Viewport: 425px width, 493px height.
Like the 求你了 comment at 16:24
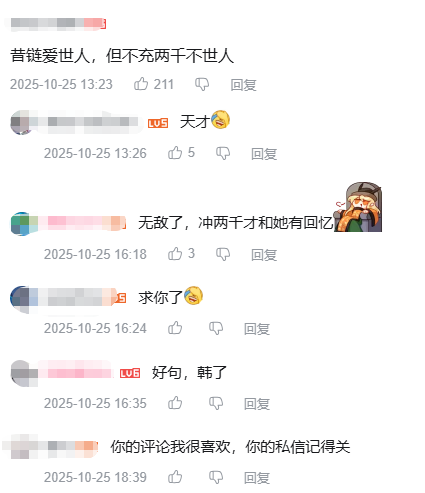point(175,328)
